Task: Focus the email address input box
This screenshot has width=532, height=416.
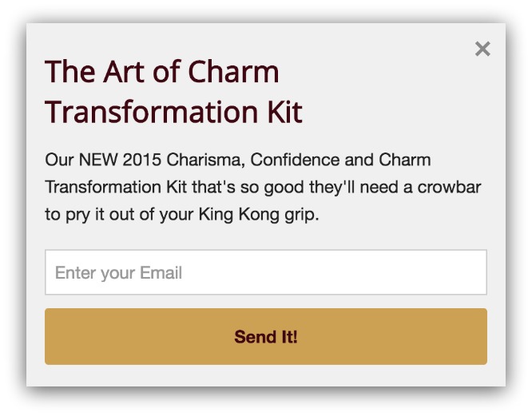Action: coord(266,272)
